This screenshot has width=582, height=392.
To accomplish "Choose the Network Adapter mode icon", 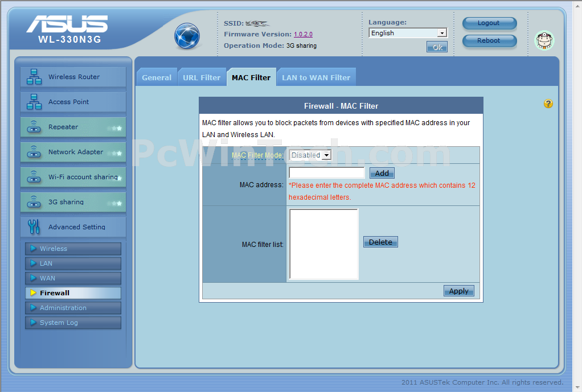I will click(34, 152).
